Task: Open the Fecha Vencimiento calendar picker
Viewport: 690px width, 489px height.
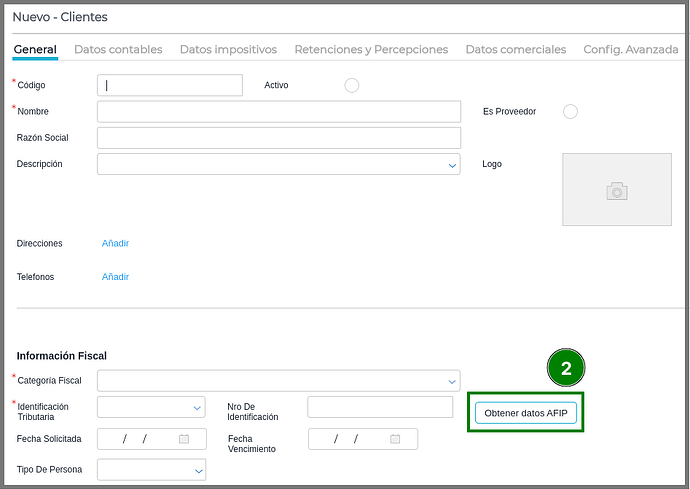Action: [395, 439]
